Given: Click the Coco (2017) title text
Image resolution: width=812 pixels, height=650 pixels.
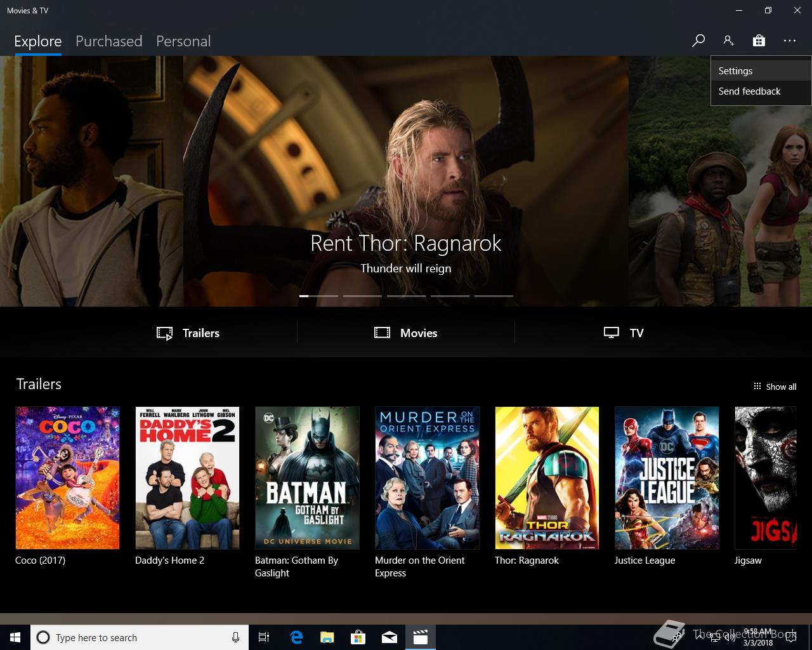Looking at the screenshot, I should (40, 560).
